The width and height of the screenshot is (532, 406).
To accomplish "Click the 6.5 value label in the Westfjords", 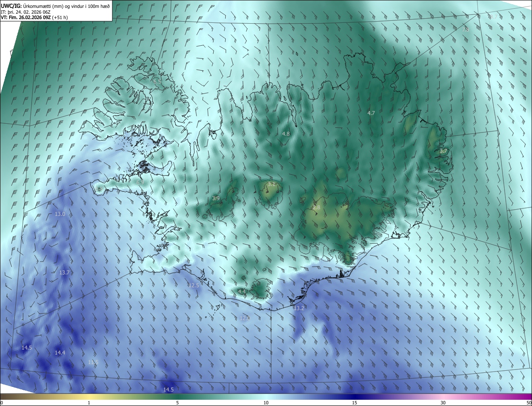I will pos(157,82).
